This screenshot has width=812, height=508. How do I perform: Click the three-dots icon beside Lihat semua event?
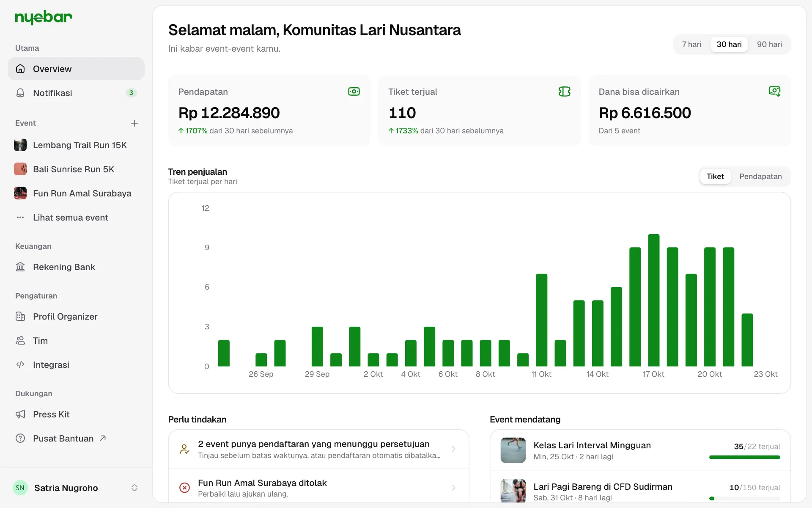pyautogui.click(x=20, y=218)
